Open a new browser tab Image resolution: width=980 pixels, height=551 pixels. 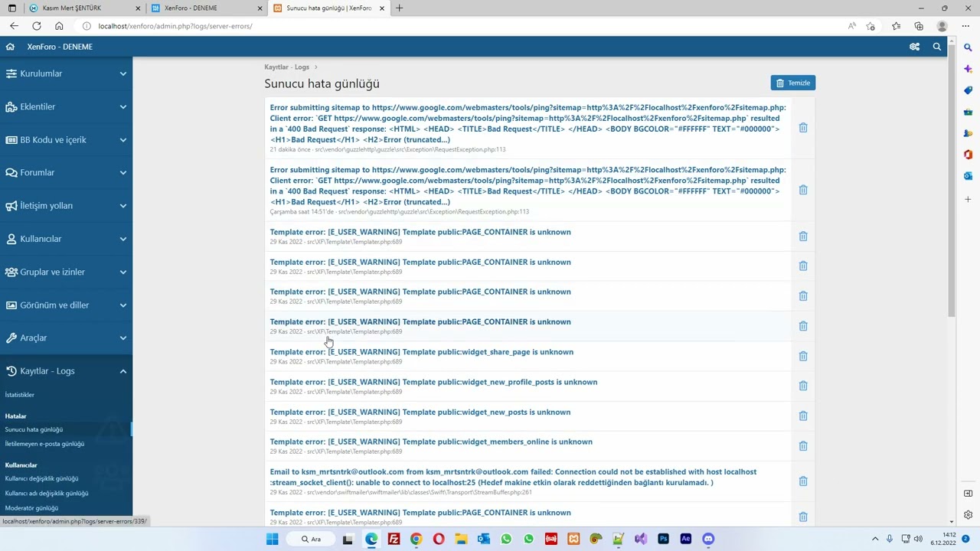[399, 8]
